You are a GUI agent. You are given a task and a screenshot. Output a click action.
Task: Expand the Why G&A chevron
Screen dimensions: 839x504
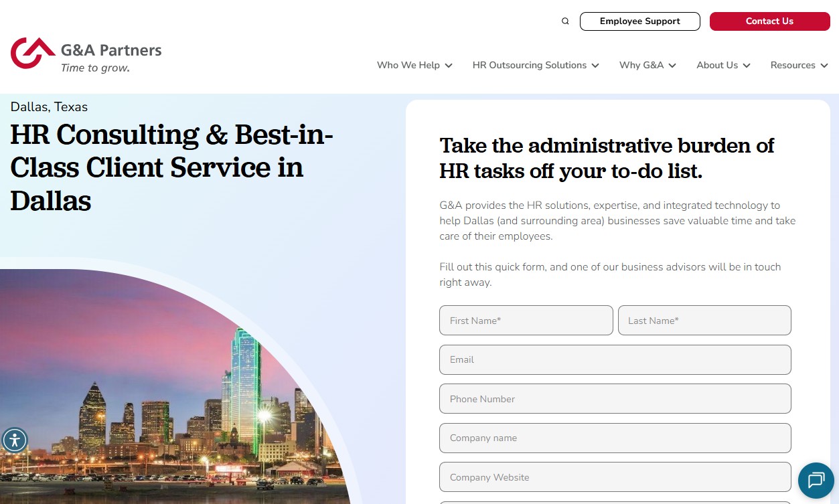(x=672, y=66)
